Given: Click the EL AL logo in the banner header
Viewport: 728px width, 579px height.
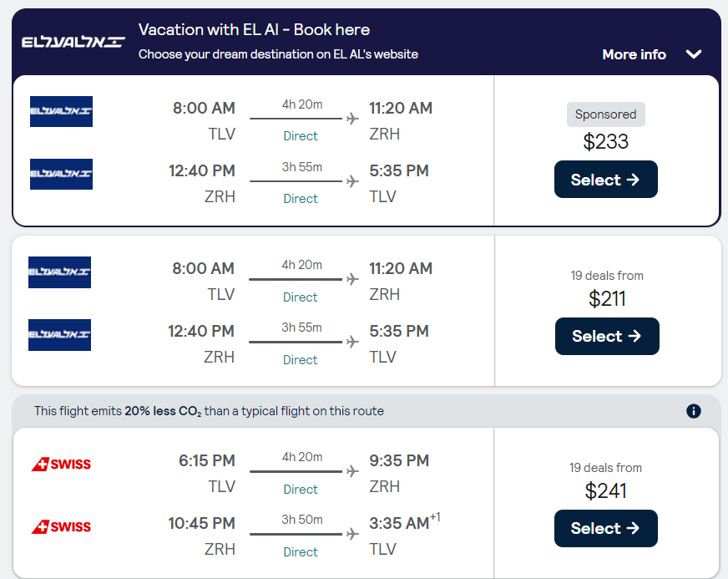Looking at the screenshot, I should (x=73, y=42).
